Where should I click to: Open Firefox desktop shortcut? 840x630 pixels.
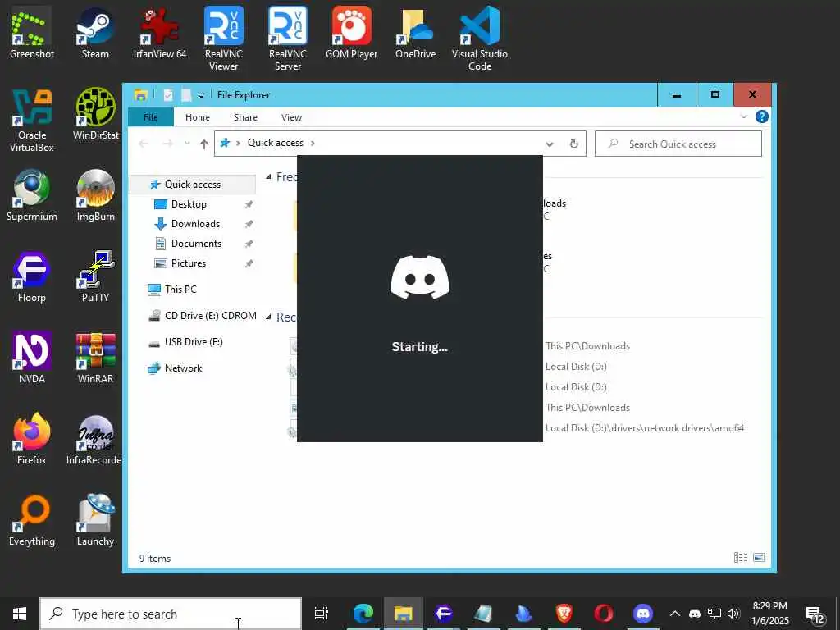click(x=32, y=439)
